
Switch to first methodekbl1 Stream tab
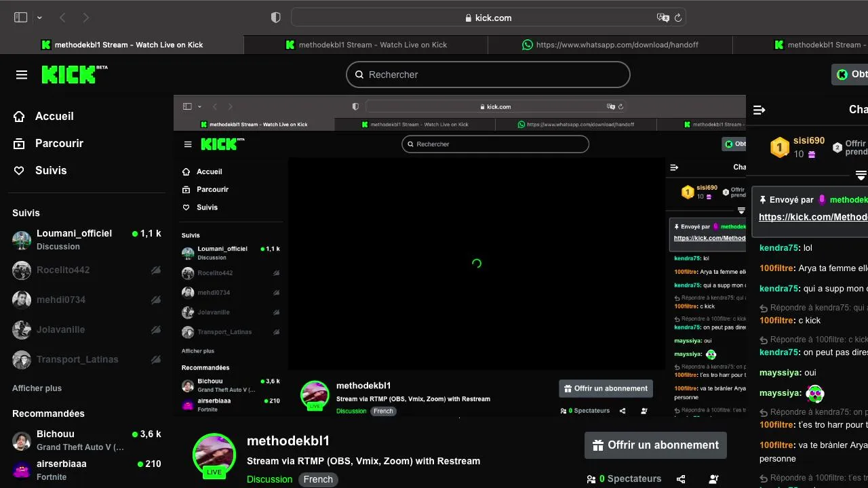coord(122,45)
